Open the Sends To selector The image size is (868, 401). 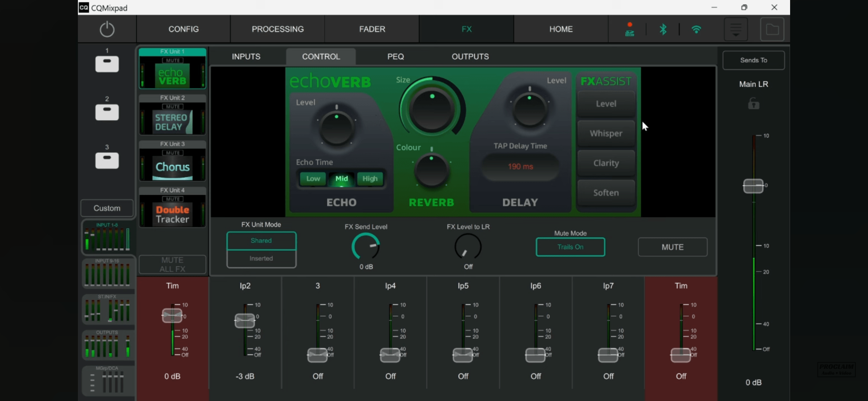tap(753, 60)
